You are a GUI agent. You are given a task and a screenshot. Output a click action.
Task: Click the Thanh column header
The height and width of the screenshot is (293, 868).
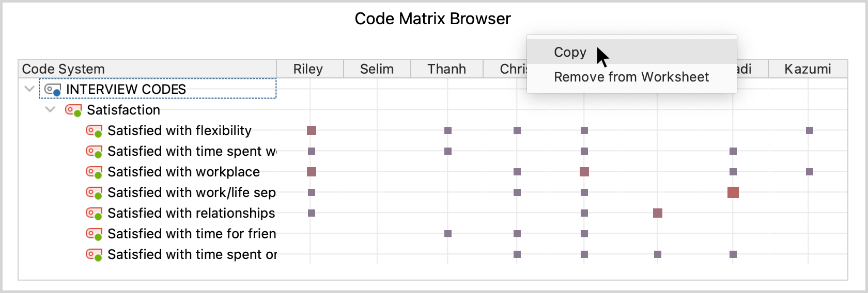coord(446,69)
